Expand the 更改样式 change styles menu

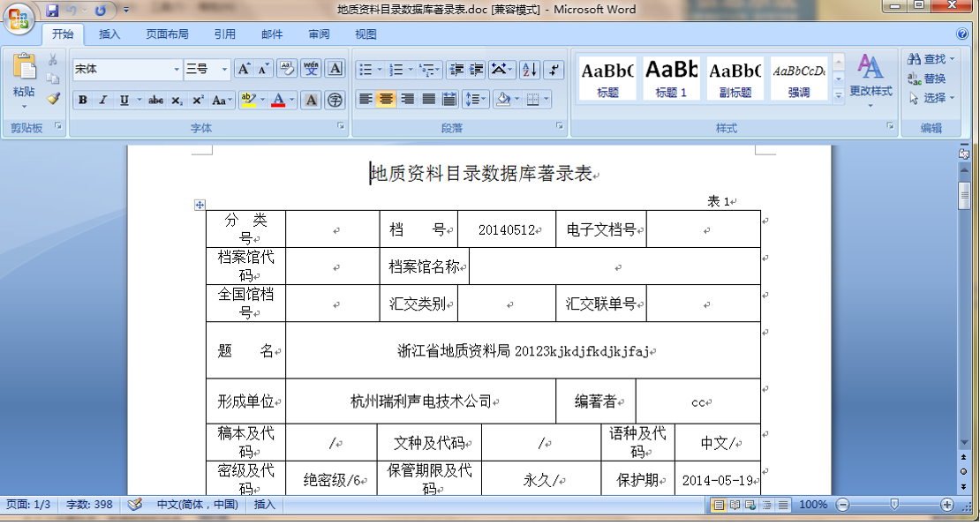tap(870, 80)
